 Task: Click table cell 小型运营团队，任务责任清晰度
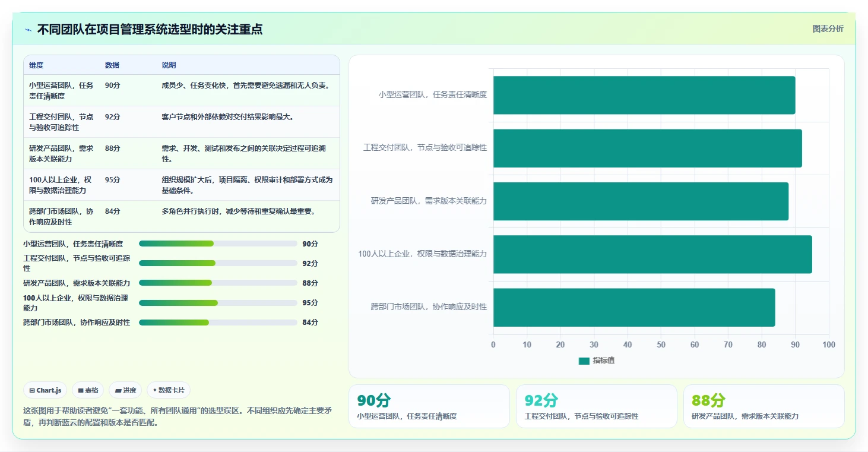coord(62,90)
